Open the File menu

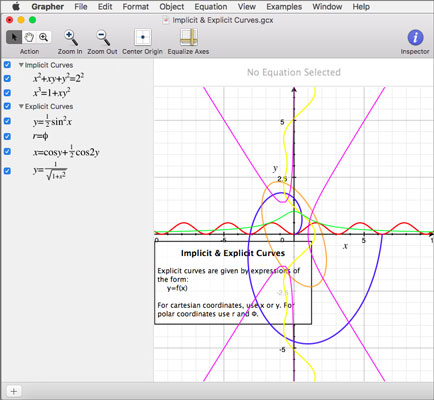click(x=81, y=7)
